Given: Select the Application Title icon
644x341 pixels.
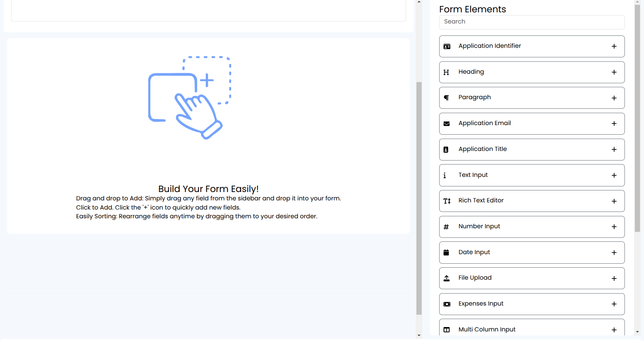Looking at the screenshot, I should [x=446, y=149].
